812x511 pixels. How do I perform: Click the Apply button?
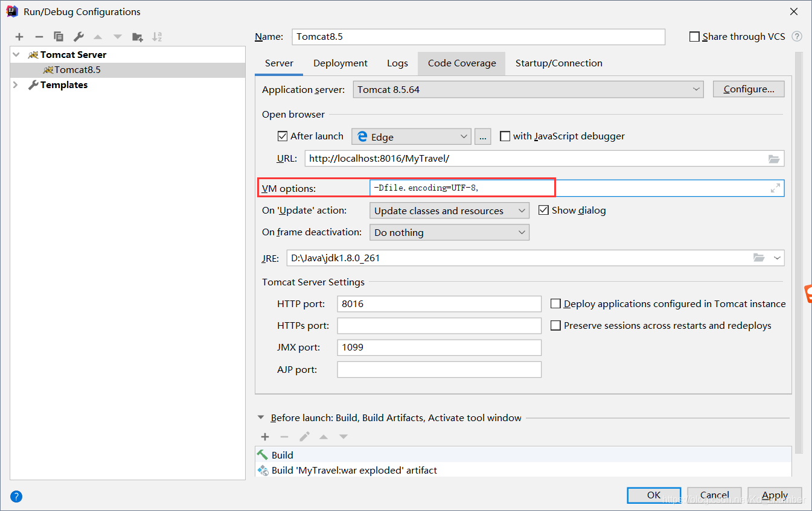(775, 495)
